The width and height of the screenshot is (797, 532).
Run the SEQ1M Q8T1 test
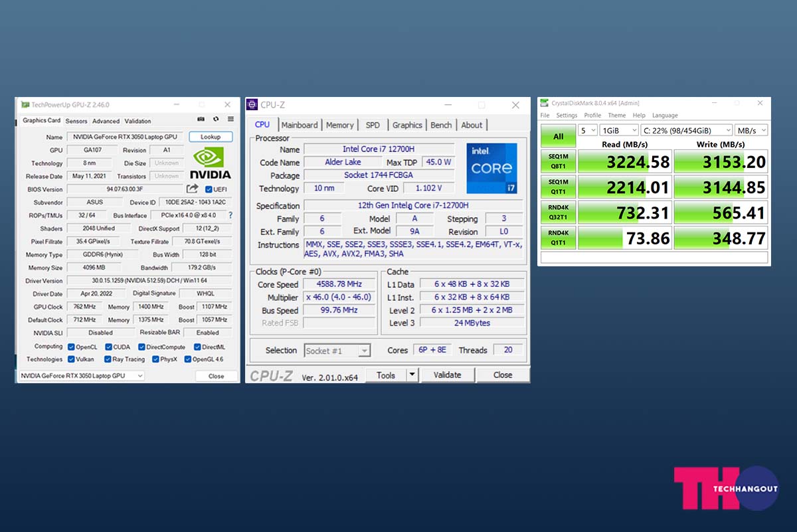tap(558, 161)
